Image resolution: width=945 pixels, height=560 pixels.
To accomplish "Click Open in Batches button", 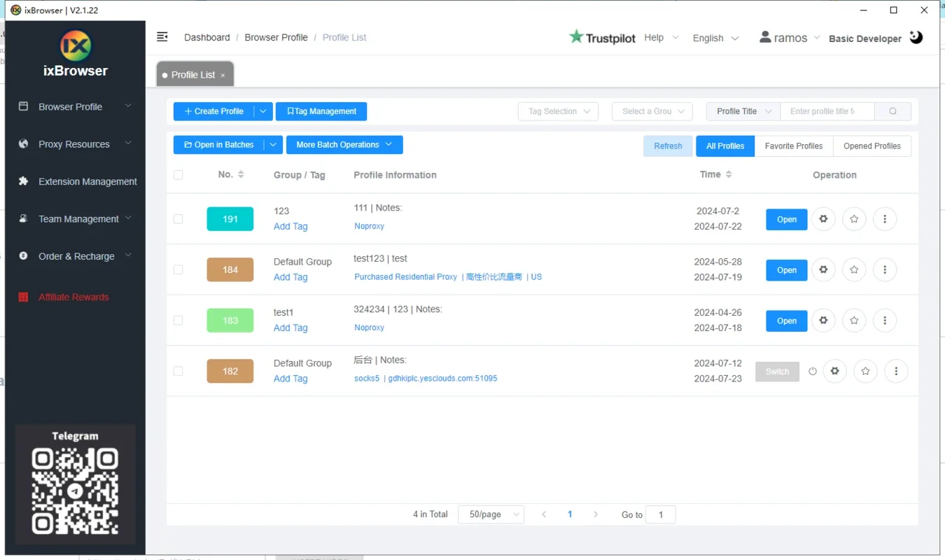I will 218,145.
